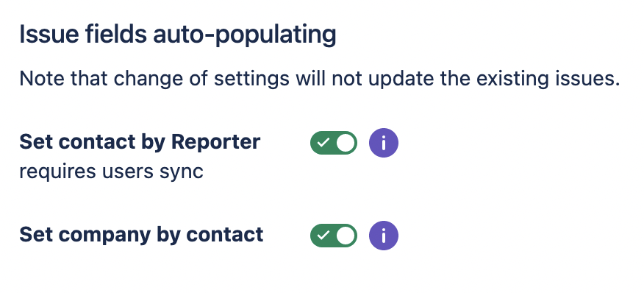Click white knob of Set company by contact toggle
Screen dimensions: 644x293
point(346,236)
